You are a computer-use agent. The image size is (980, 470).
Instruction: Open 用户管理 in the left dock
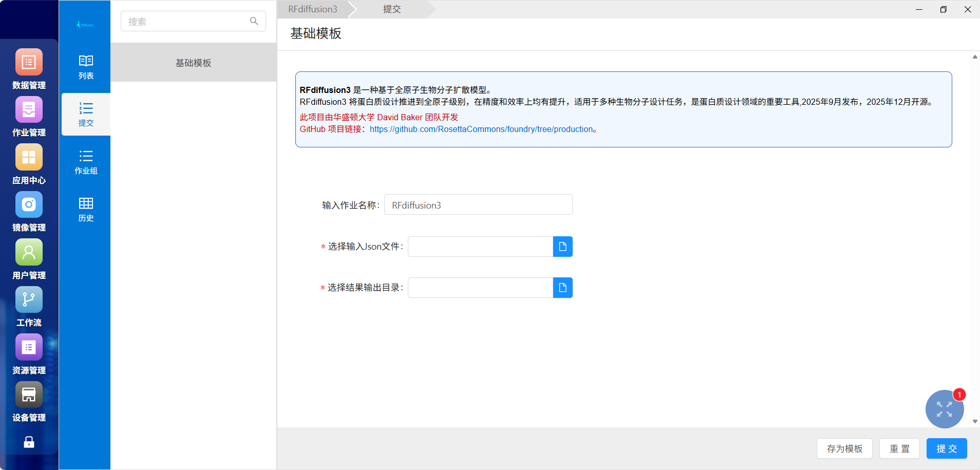click(x=29, y=259)
